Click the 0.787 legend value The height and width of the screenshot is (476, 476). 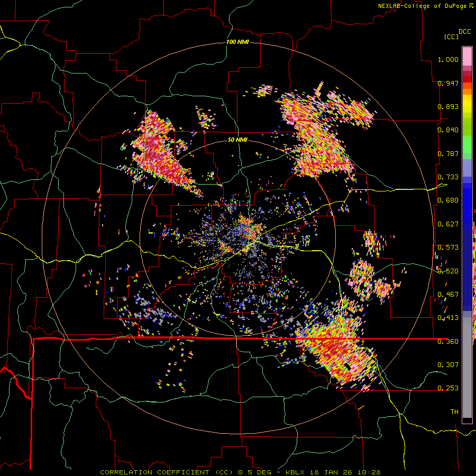point(448,153)
